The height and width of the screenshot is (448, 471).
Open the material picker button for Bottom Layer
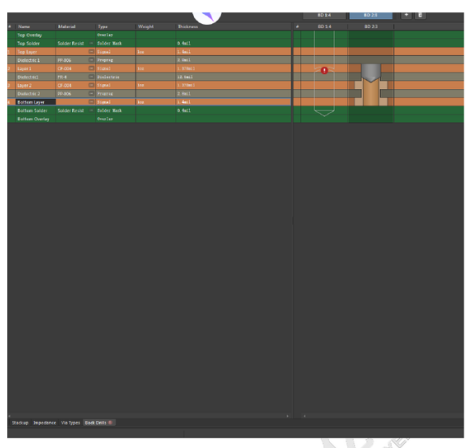click(91, 102)
